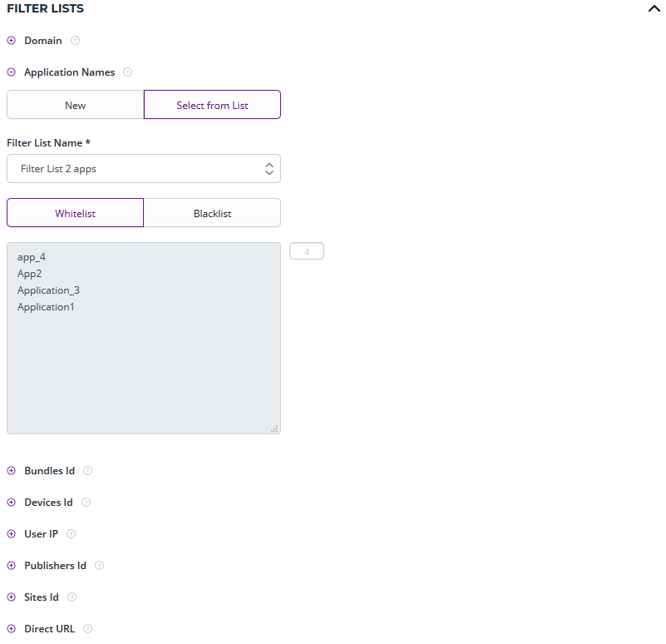Expand the Domain filter section
The width and height of the screenshot is (666, 644).
[11, 40]
